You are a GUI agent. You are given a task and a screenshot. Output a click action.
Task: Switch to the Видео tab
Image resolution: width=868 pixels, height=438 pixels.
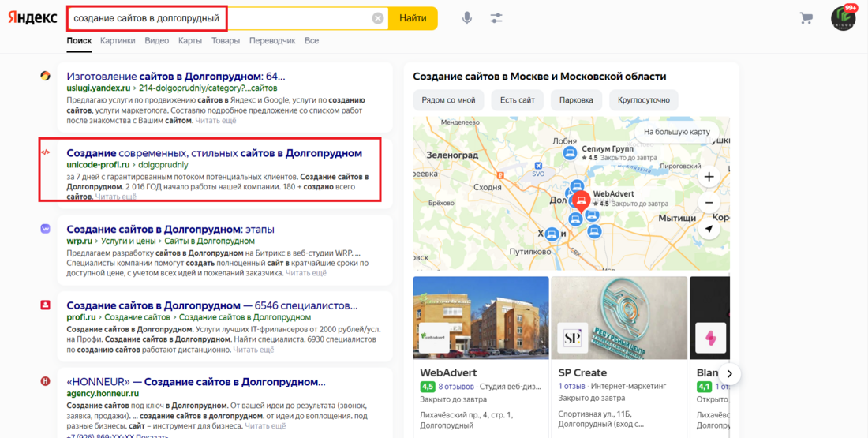click(x=157, y=40)
